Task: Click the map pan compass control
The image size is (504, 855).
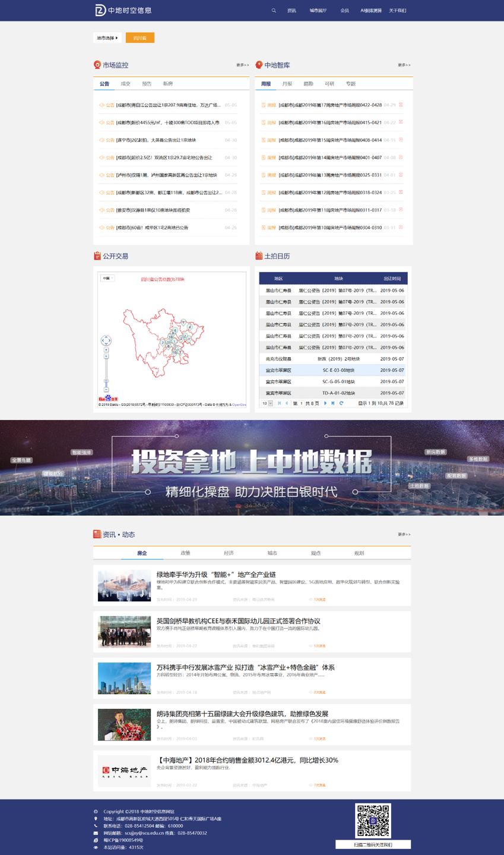Action: coord(106,340)
